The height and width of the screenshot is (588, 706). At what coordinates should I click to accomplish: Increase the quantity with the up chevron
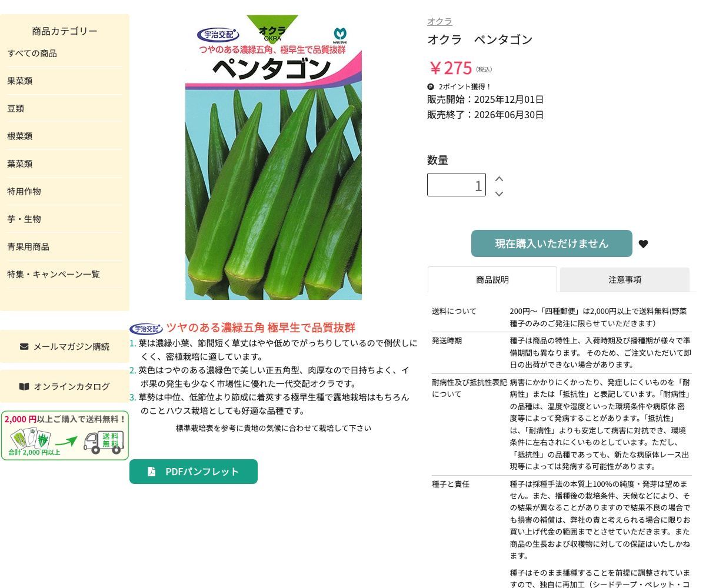499,178
